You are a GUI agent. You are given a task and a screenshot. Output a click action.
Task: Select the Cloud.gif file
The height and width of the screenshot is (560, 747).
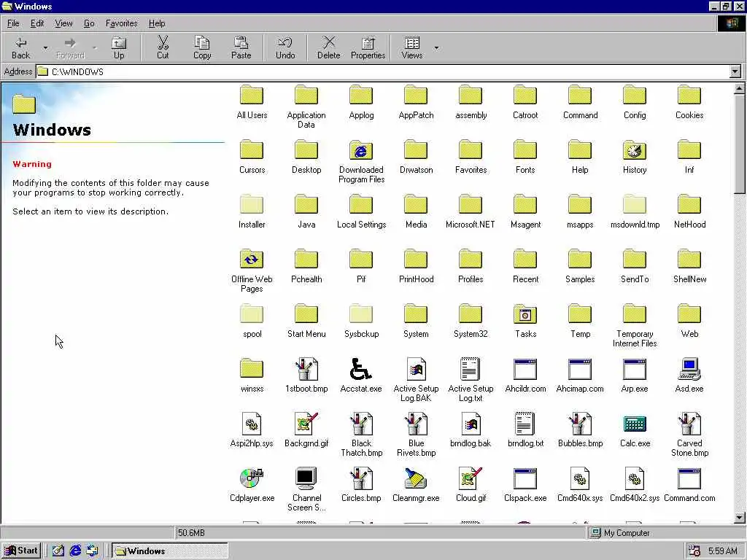pyautogui.click(x=471, y=485)
